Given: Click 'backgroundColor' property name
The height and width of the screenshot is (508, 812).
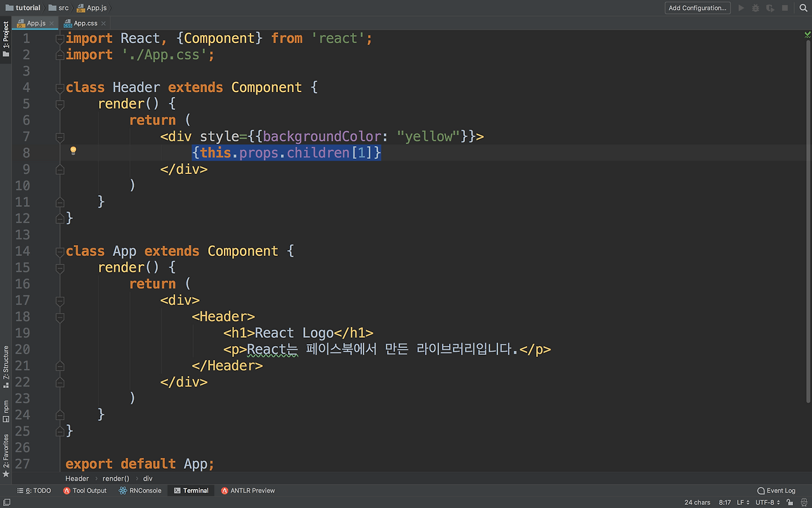Looking at the screenshot, I should coord(322,137).
